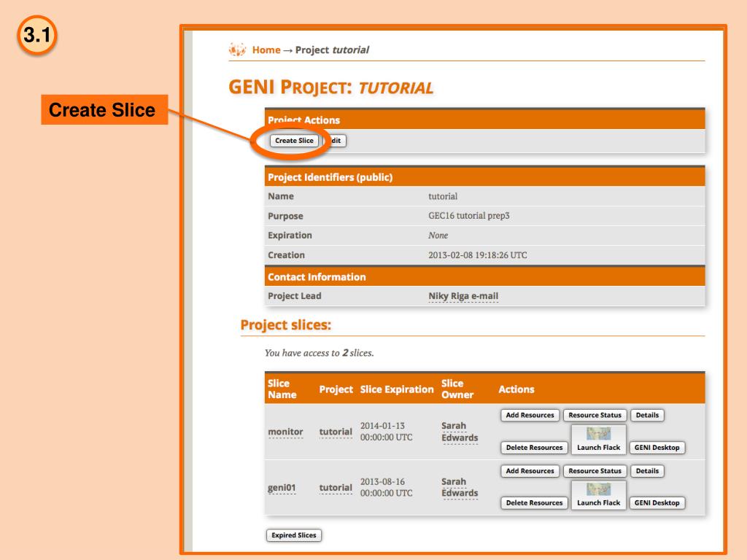Click the Name value 'tutorial'

(443, 196)
